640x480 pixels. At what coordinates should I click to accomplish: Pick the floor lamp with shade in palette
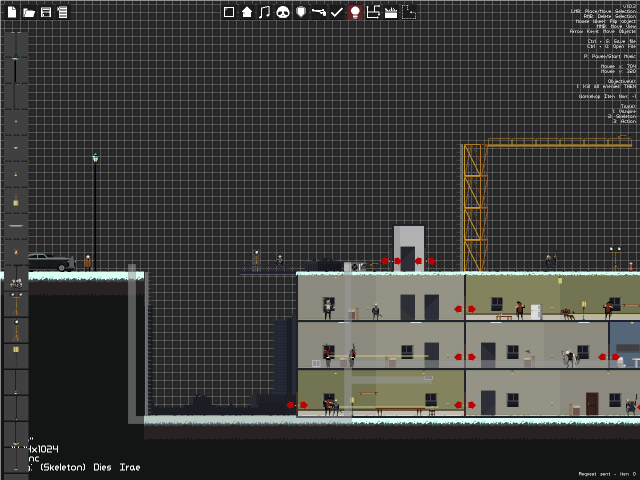click(16, 356)
